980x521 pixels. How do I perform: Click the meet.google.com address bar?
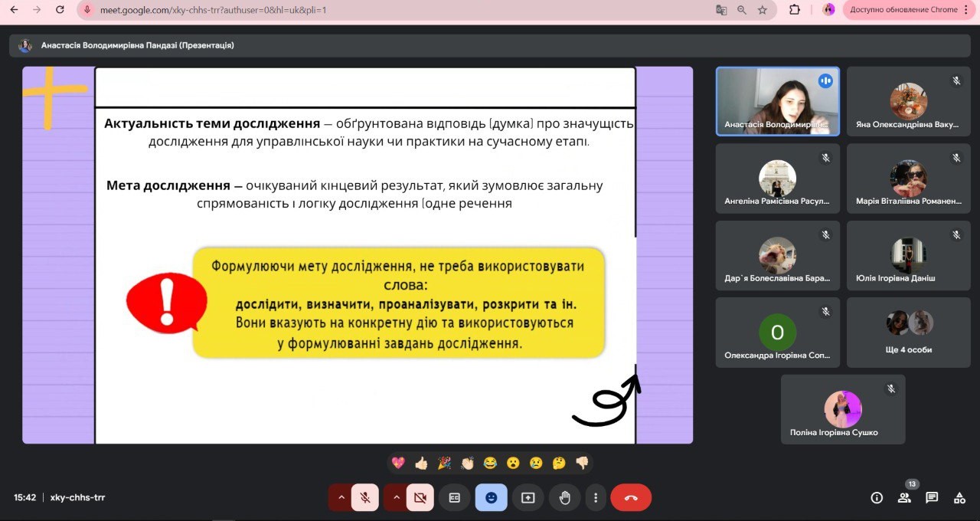coord(383,10)
